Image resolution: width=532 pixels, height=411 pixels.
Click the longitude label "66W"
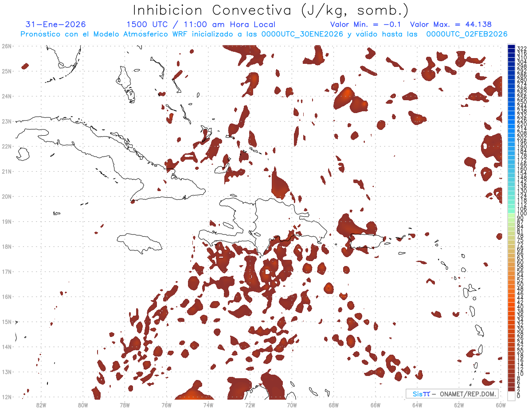[x=375, y=404]
